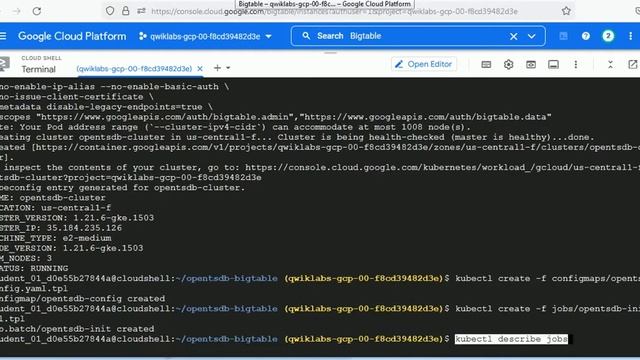Screen dimensions: 640x360
Task: Click the master IP 35.184.235.126
Action: [x=84, y=228]
